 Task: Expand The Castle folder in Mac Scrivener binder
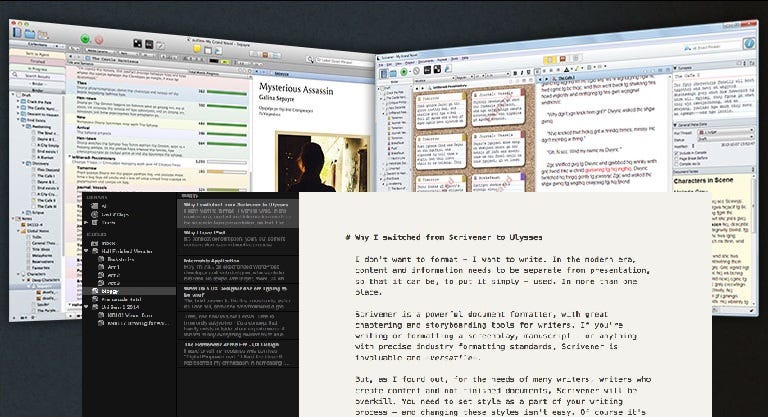19,108
